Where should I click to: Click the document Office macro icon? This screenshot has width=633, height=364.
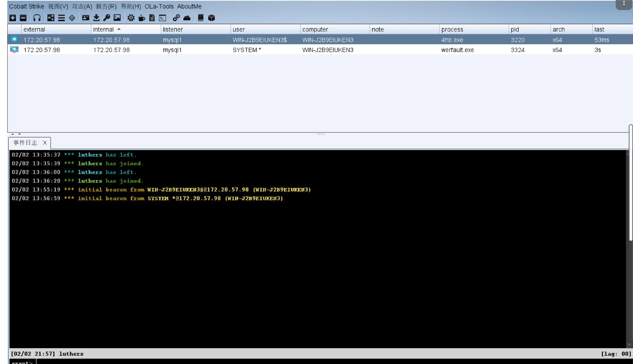point(152,18)
